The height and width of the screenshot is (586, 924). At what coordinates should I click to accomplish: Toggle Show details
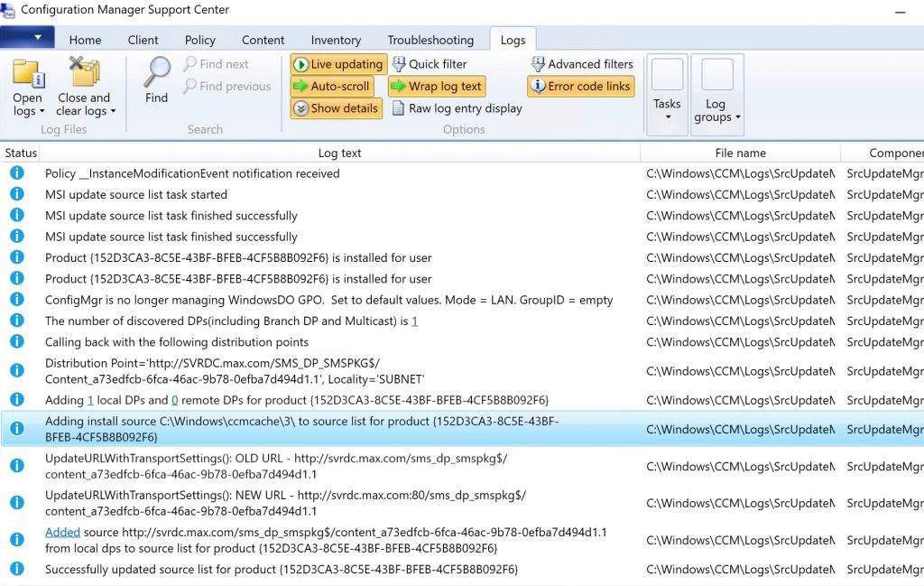tap(336, 108)
